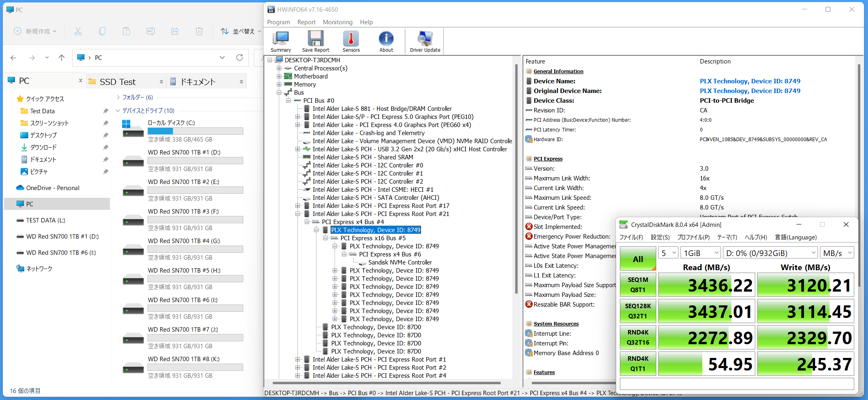Open OneDrive - Personal in the sidebar
The height and width of the screenshot is (400, 868).
coord(53,188)
